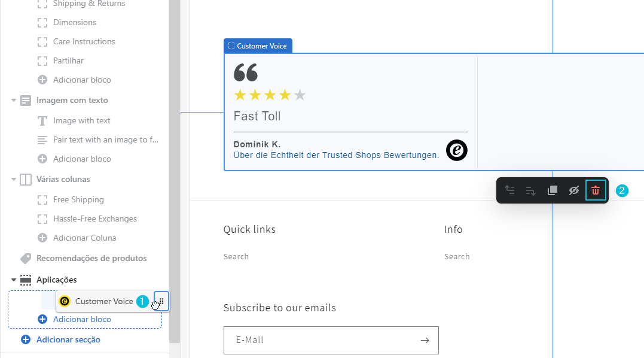Select Free Shipping column
Viewport: 644px width, 358px height.
78,200
